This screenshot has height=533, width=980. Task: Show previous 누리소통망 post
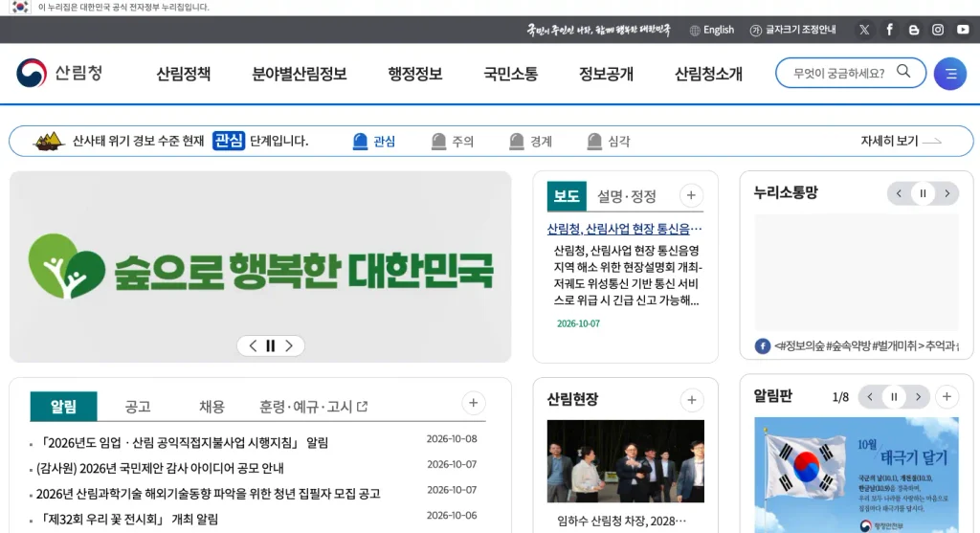point(899,193)
